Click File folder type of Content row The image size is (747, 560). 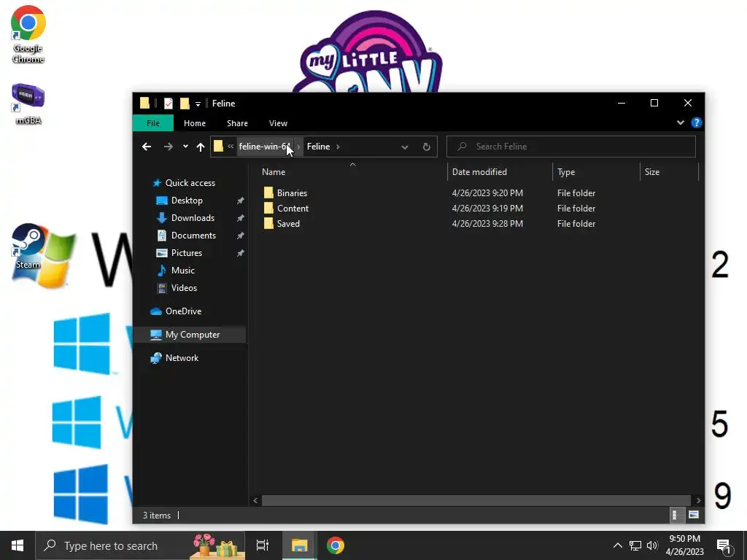(x=576, y=208)
